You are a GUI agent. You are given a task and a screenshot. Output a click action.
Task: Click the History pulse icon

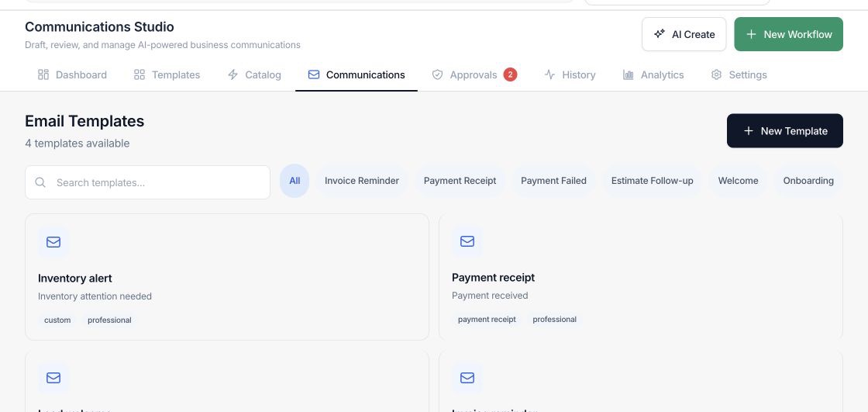[549, 74]
